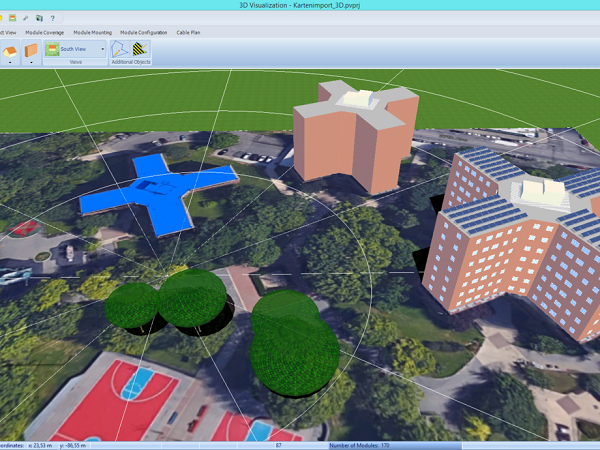Expand the South View dropdown
Screen dimensions: 600x450
[x=101, y=47]
